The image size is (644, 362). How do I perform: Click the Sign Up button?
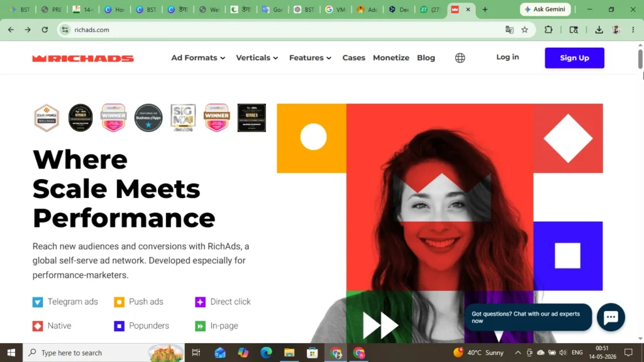574,58
